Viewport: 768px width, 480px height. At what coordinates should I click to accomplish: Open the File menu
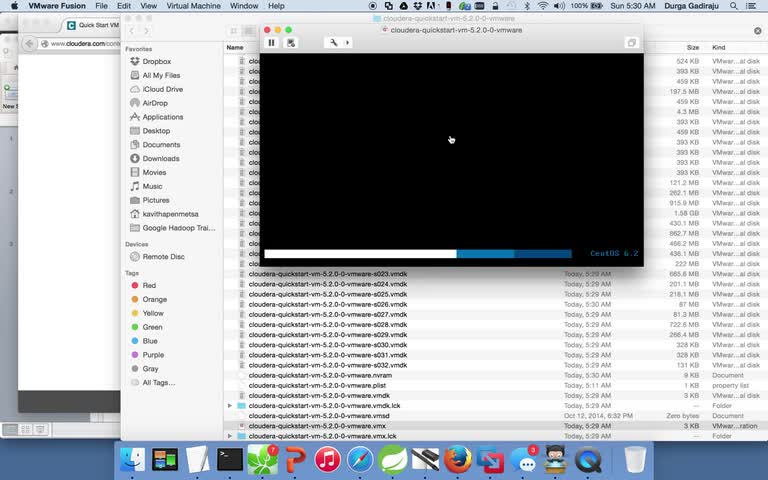[101, 6]
